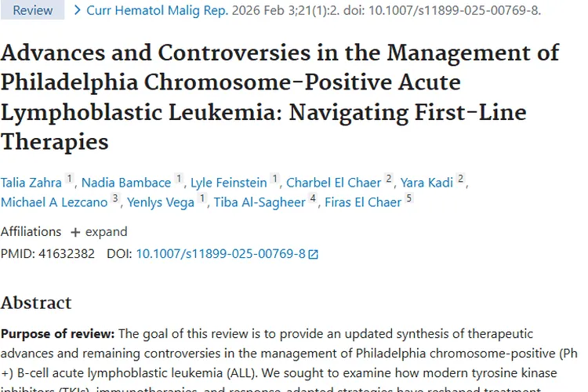The image size is (588, 392).
Task: Open author Tiba Al-Sagheer's link
Action: [x=260, y=203]
